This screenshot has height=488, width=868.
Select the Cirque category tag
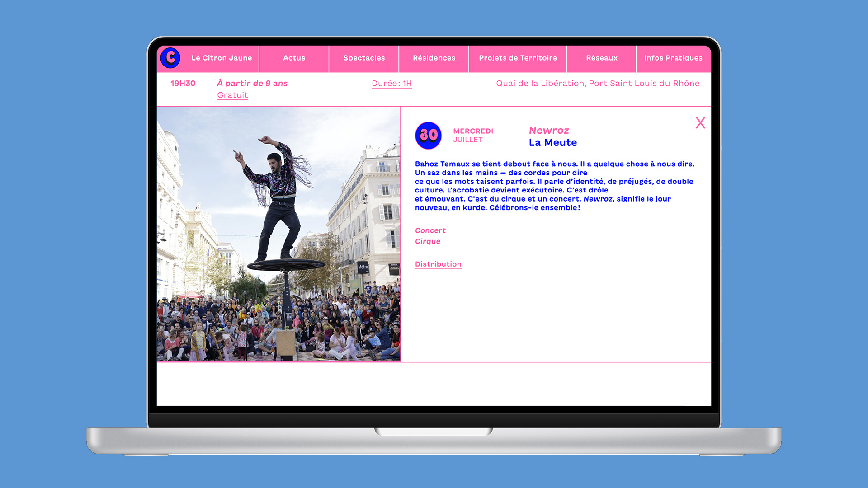click(x=427, y=241)
